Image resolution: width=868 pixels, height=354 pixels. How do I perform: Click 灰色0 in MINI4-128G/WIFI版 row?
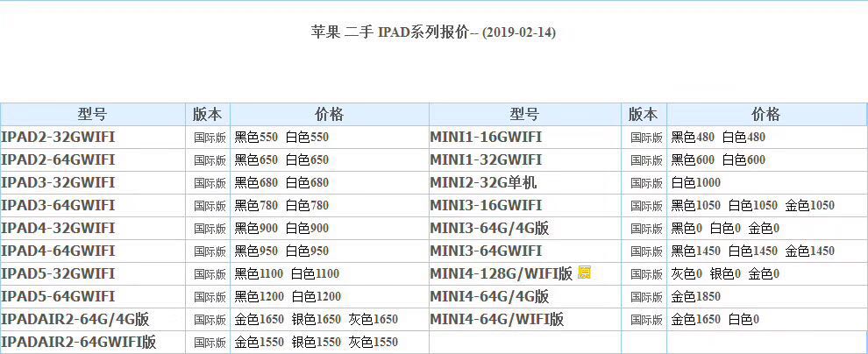coord(687,273)
